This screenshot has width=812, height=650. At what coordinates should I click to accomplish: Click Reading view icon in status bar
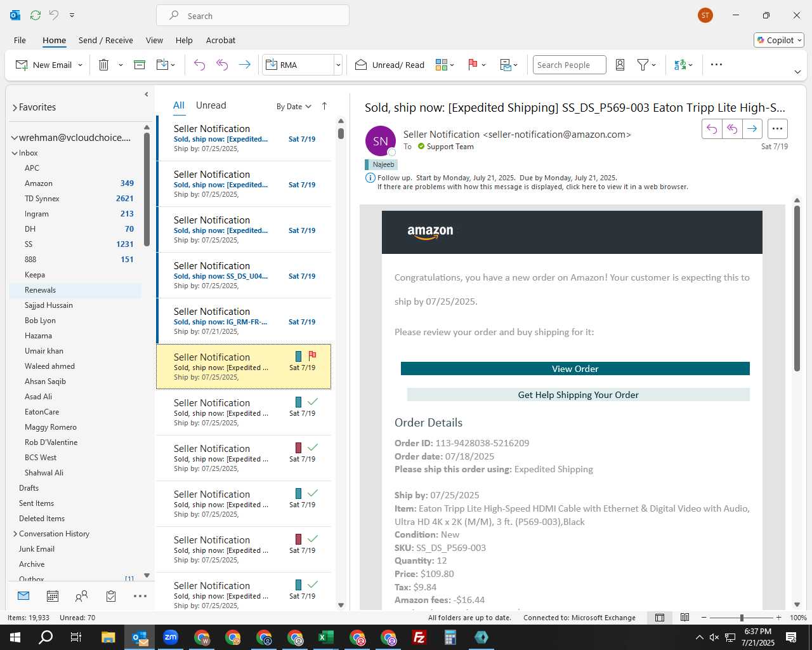(x=685, y=618)
